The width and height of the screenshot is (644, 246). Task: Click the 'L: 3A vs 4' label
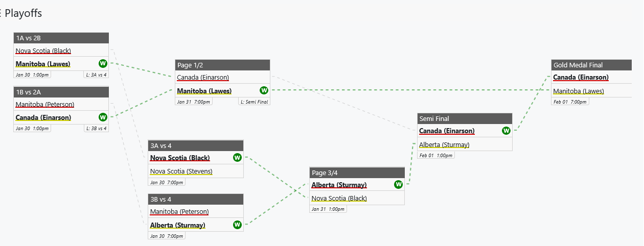tap(96, 75)
